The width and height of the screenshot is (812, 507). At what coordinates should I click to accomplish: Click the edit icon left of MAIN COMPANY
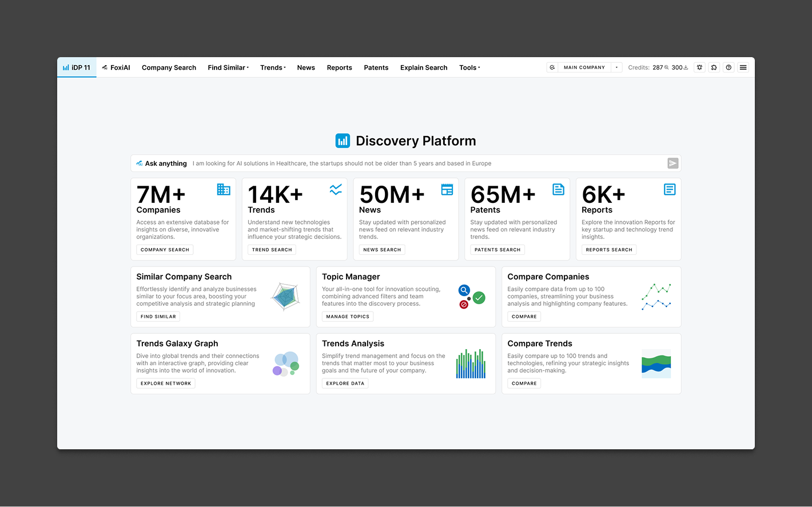coord(552,67)
